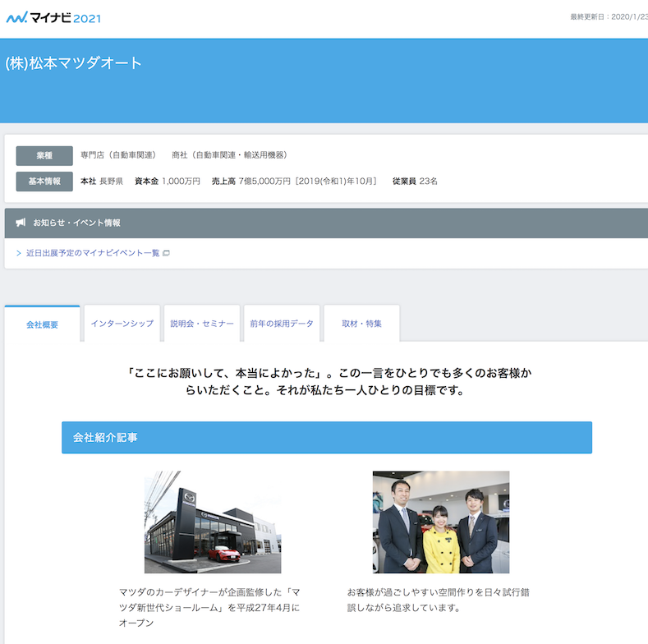Viewport: 648px width, 644px height.
Task: Click the photo of three staff members
Action: pos(441,522)
